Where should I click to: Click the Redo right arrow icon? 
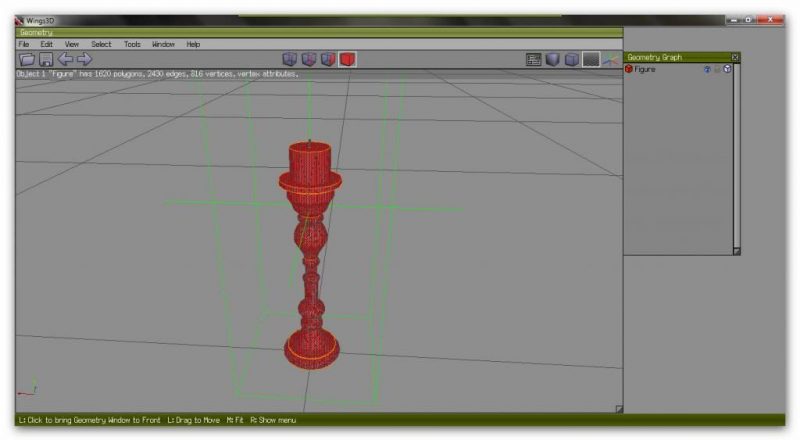pos(84,60)
